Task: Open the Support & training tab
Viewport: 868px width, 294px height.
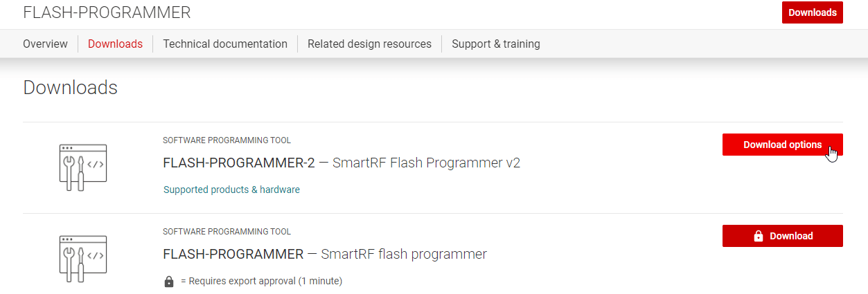Action: pos(496,44)
